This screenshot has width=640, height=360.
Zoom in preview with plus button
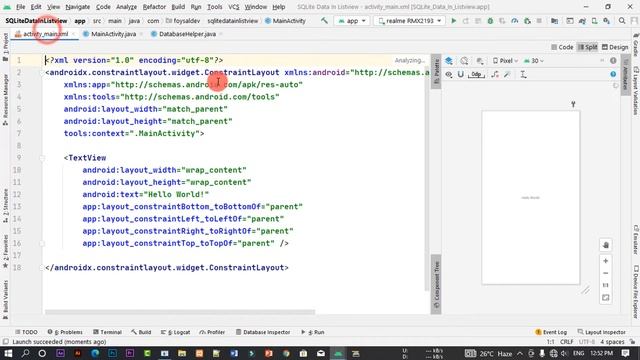tap(606, 261)
